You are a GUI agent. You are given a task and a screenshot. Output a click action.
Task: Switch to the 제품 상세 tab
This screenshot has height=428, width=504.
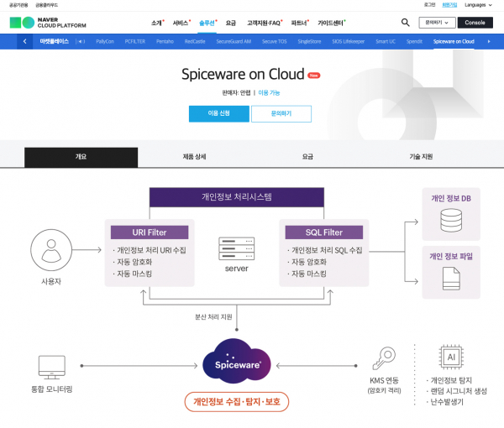[x=194, y=157]
